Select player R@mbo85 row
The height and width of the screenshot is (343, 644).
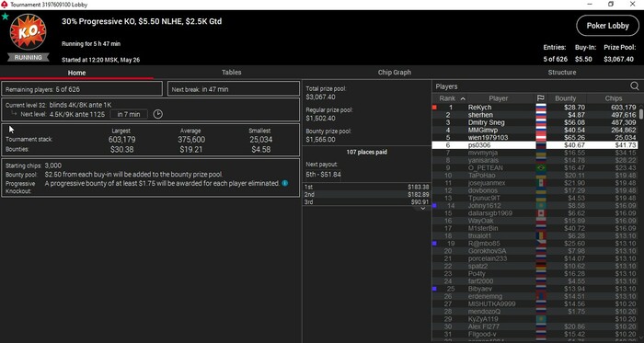pos(535,244)
